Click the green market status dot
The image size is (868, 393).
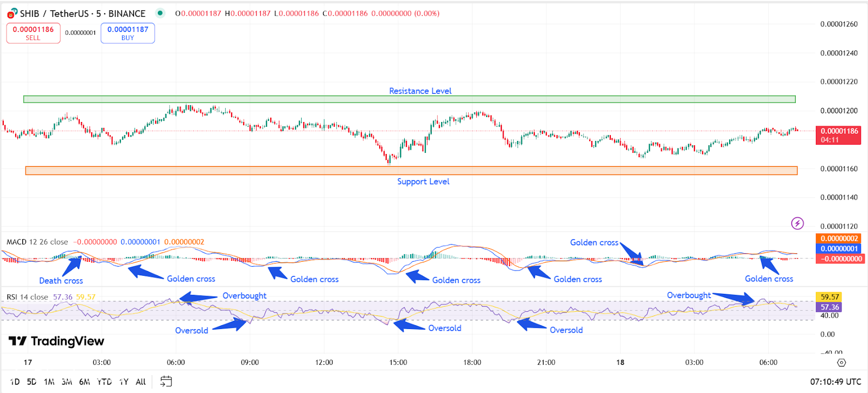pyautogui.click(x=160, y=13)
